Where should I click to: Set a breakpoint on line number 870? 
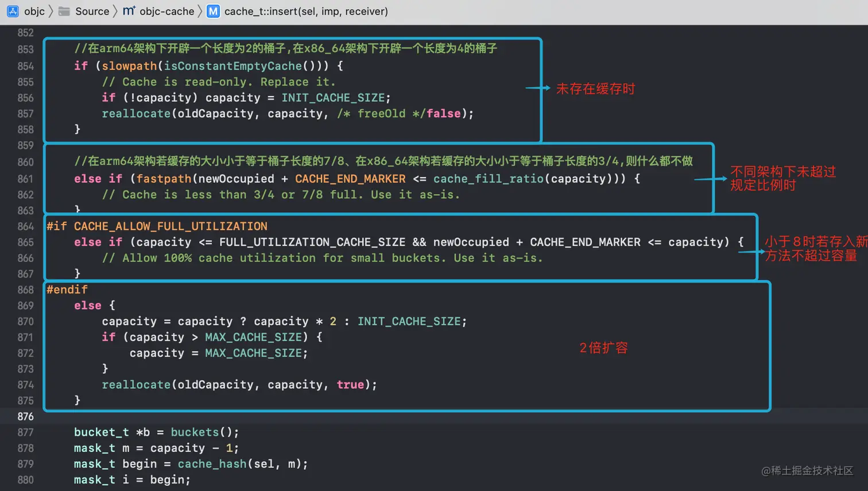pos(25,322)
